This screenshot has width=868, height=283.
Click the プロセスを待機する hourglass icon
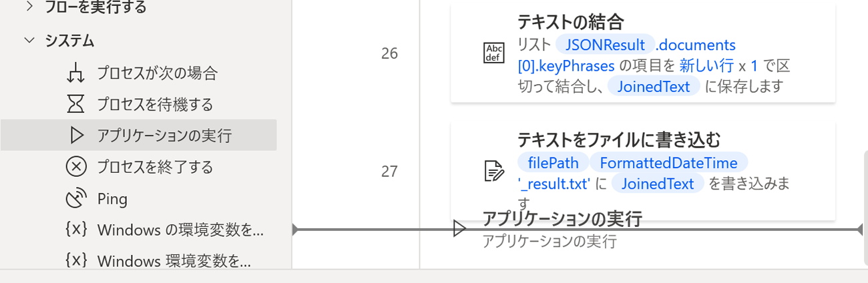point(76,104)
